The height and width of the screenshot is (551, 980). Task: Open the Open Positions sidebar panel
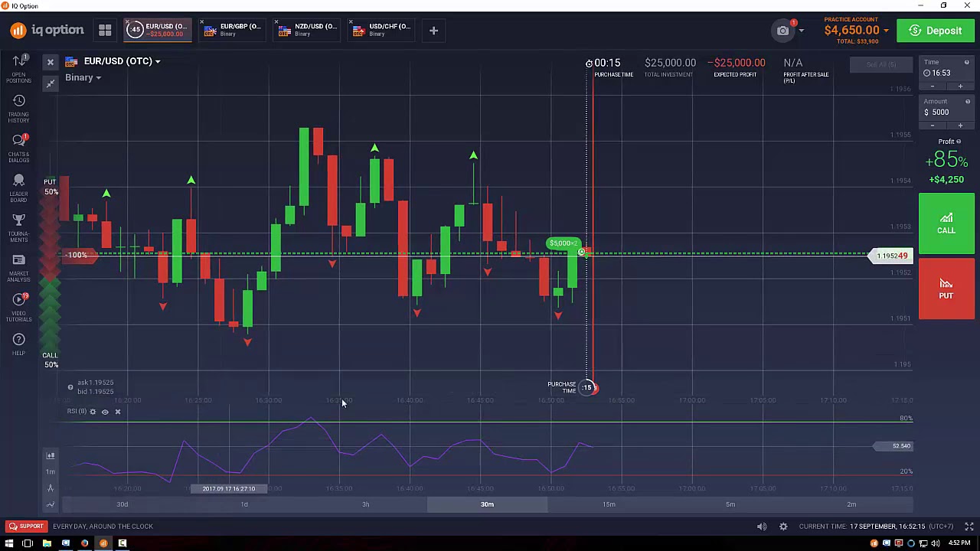pos(19,69)
